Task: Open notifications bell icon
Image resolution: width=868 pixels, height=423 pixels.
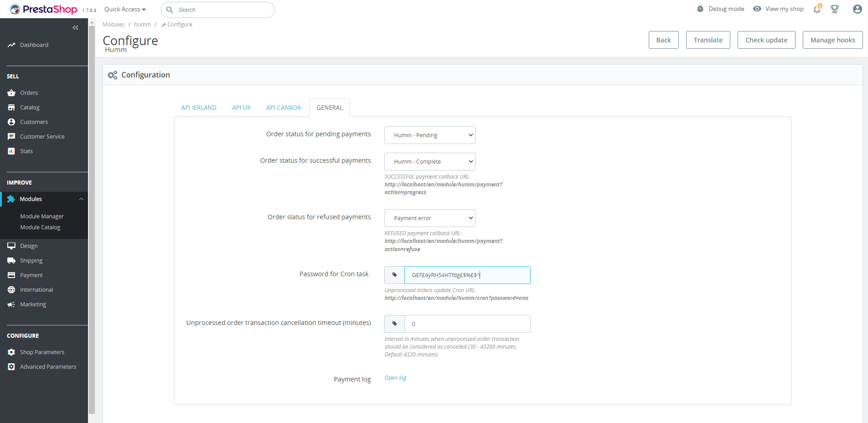Action: tap(817, 9)
